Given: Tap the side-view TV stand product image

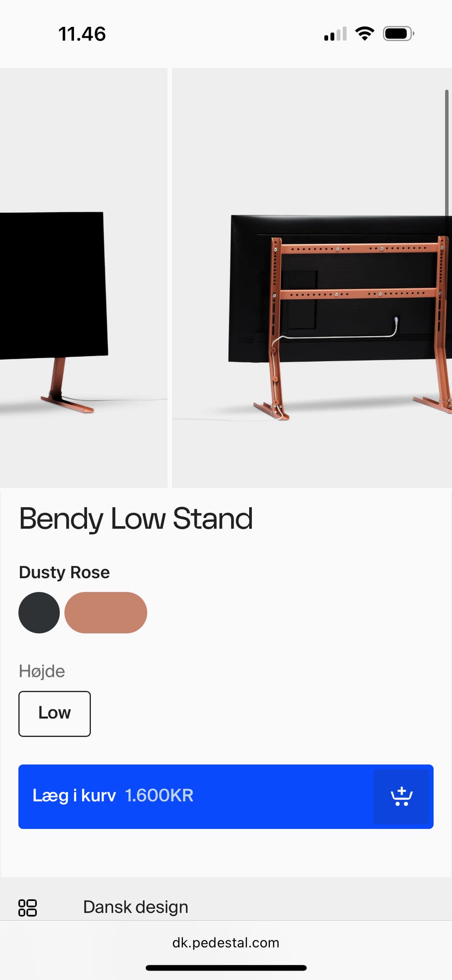Looking at the screenshot, I should [x=83, y=278].
